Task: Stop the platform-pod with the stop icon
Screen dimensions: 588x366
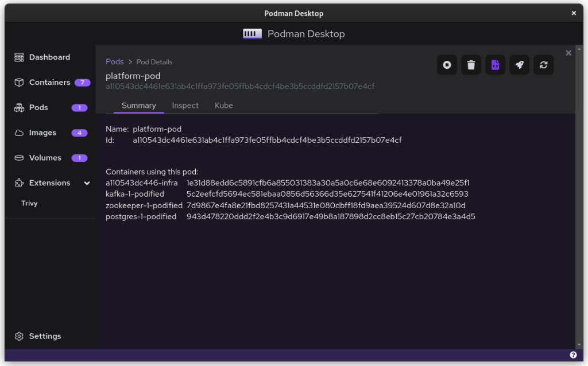Action: point(447,65)
